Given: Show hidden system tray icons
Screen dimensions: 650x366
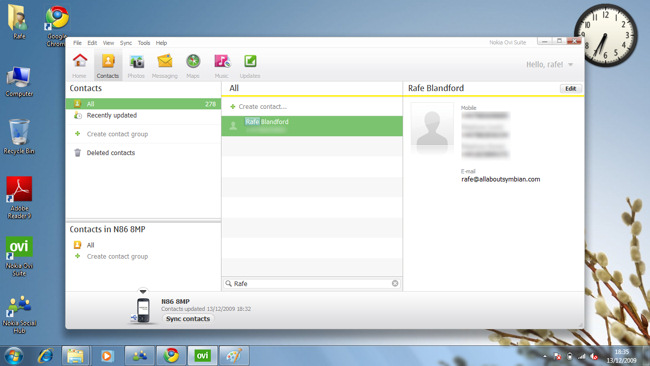Looking at the screenshot, I should point(545,356).
